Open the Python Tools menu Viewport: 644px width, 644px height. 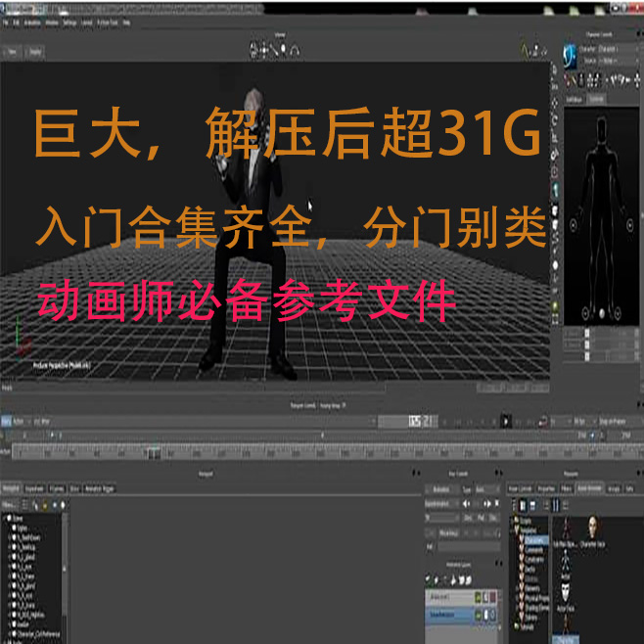[108, 23]
